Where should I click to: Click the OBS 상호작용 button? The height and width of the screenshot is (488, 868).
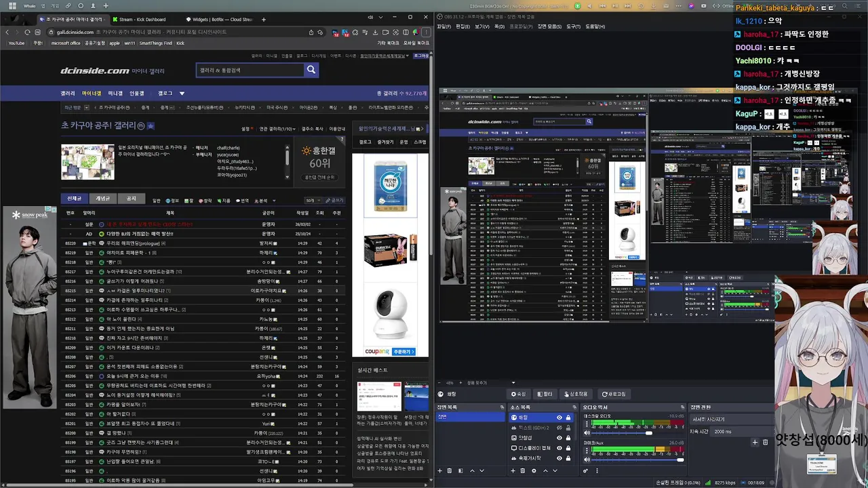(576, 394)
